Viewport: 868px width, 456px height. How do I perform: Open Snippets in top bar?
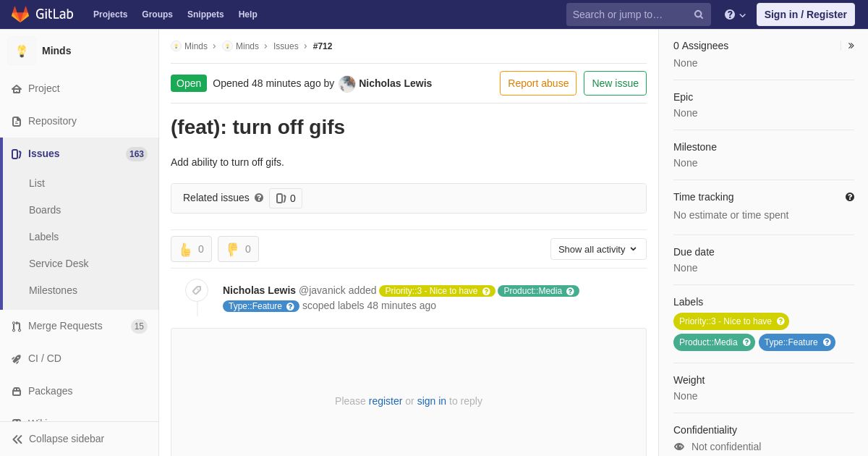pos(205,14)
